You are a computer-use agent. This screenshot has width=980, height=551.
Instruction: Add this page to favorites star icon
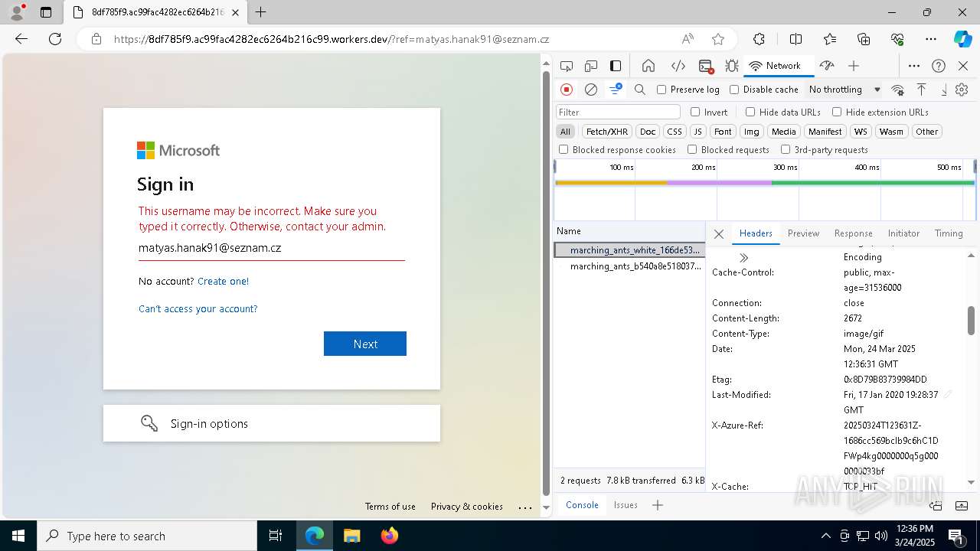(x=718, y=39)
